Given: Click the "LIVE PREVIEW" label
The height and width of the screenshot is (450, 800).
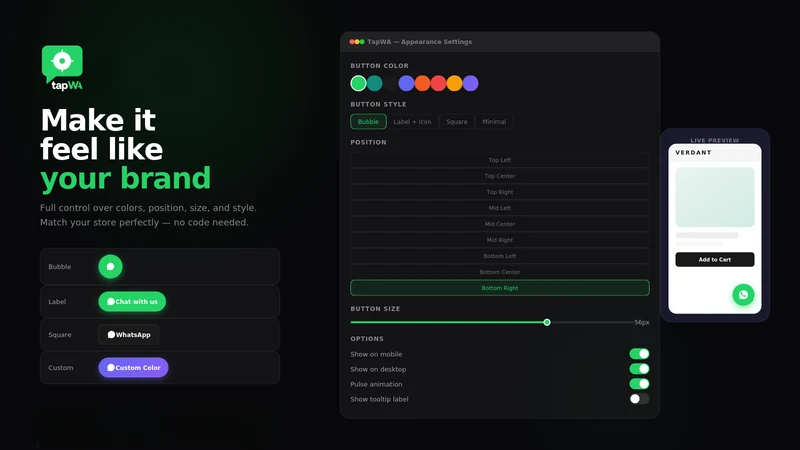Looking at the screenshot, I should pos(714,140).
